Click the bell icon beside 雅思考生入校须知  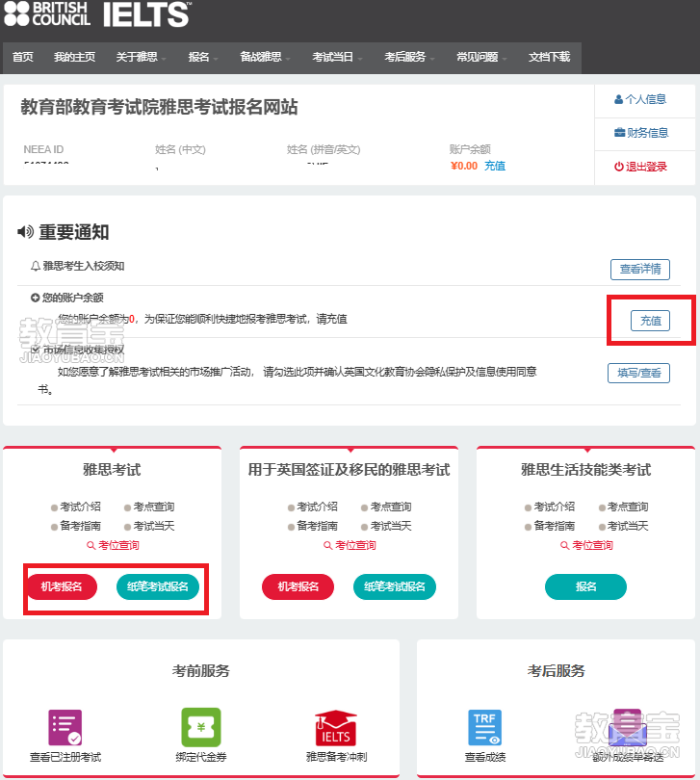point(36,267)
